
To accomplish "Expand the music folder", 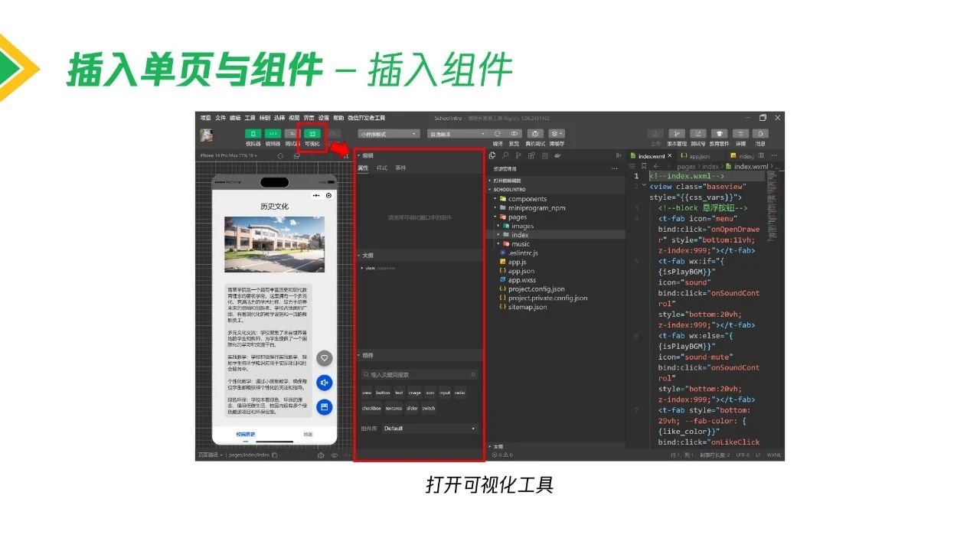I will 521,244.
